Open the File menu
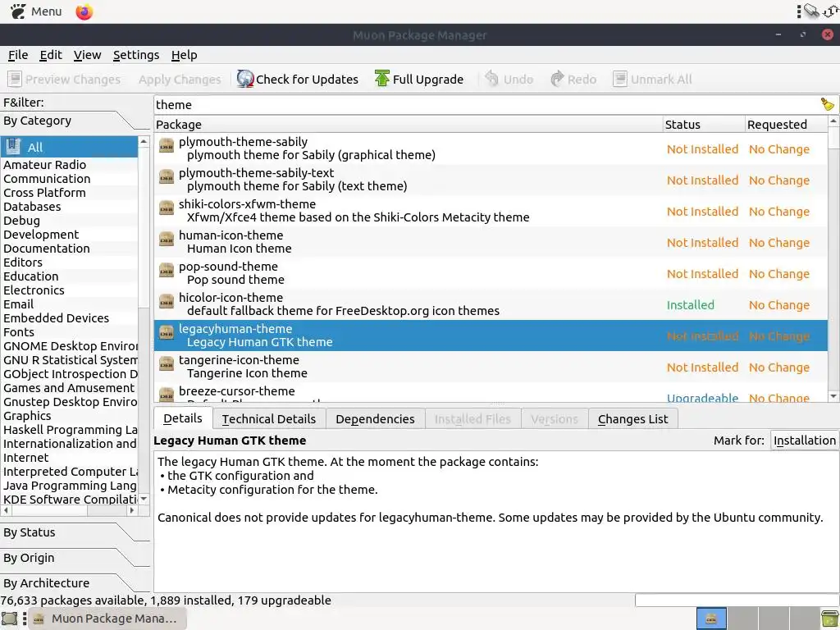 [18, 55]
